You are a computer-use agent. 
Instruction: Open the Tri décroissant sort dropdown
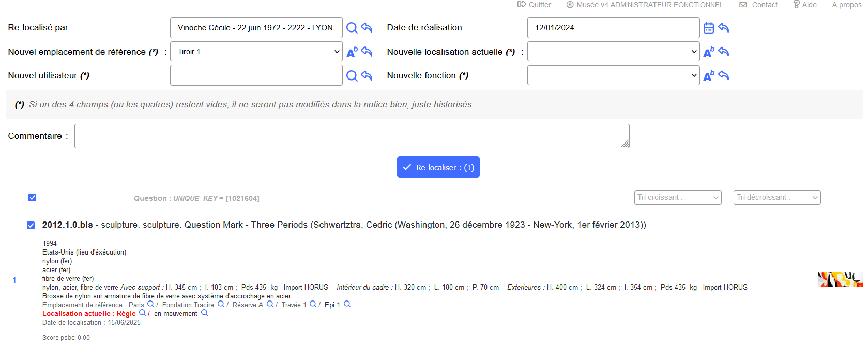coord(776,198)
